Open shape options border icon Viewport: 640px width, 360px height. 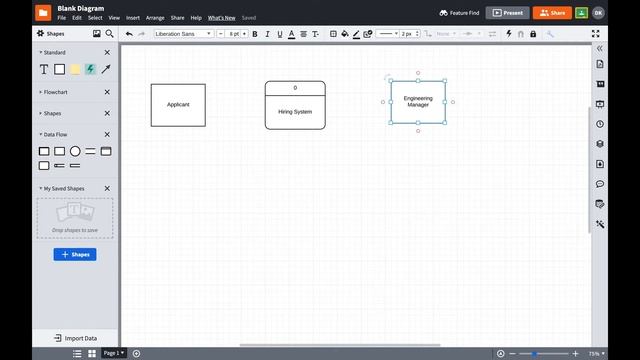point(333,34)
